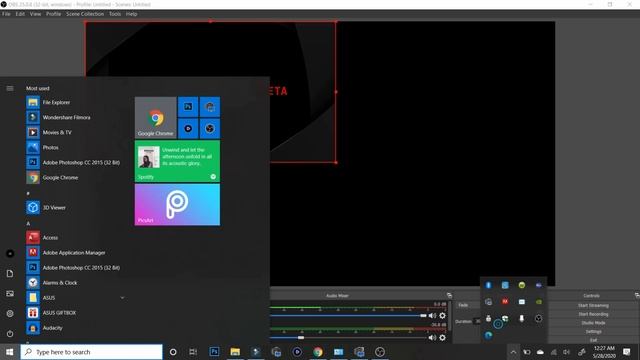The image size is (640, 360).
Task: Open Documents from the Start sidebar
Action: [10, 273]
